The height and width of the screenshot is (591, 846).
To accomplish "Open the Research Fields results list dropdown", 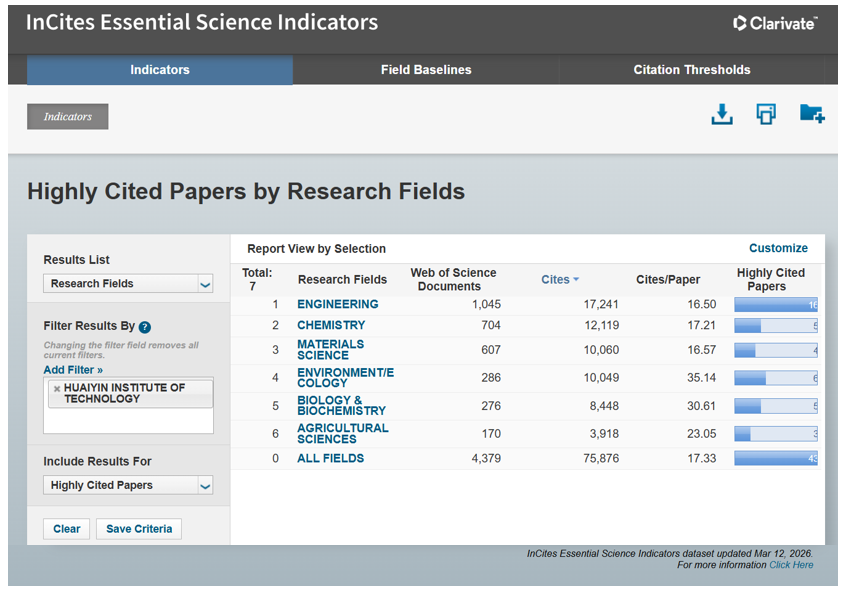I will click(x=128, y=284).
